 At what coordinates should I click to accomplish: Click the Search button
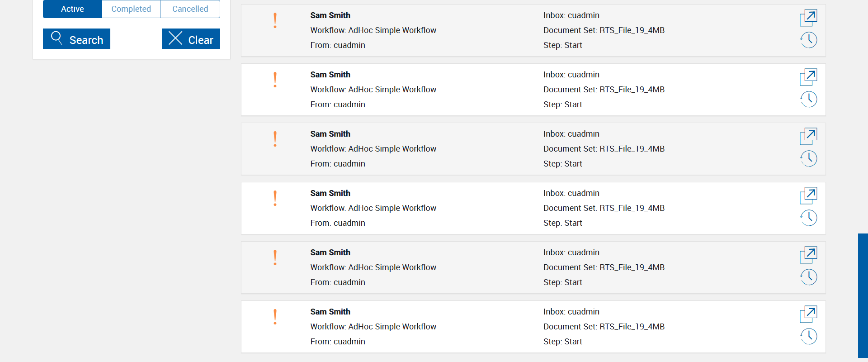(x=76, y=39)
